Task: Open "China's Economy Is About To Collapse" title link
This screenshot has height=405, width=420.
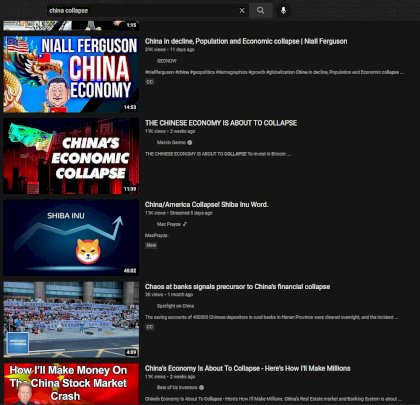Action: click(248, 368)
